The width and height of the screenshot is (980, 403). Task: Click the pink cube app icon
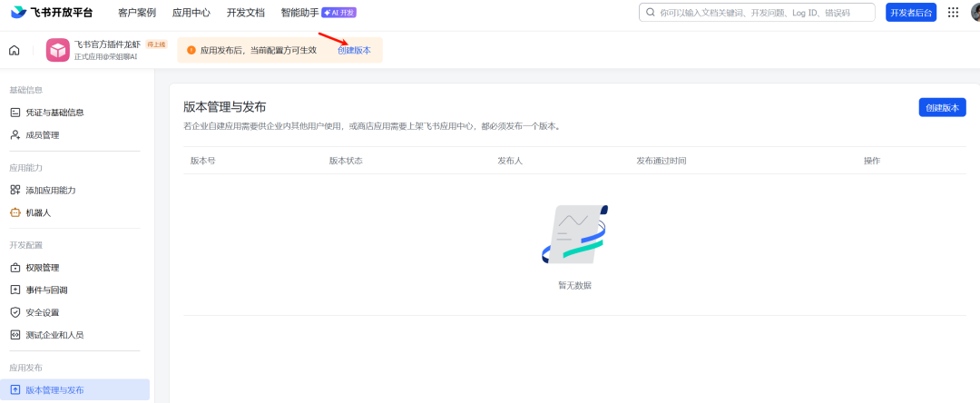[57, 50]
